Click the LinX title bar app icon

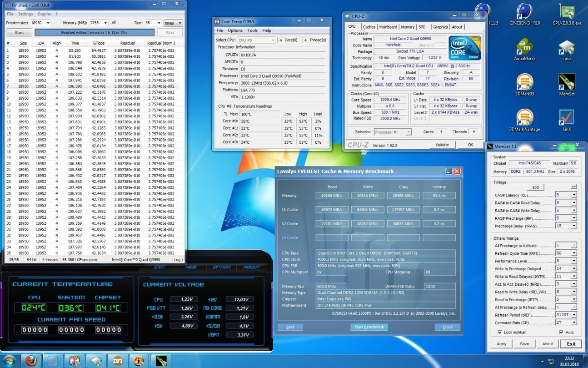coord(7,5)
